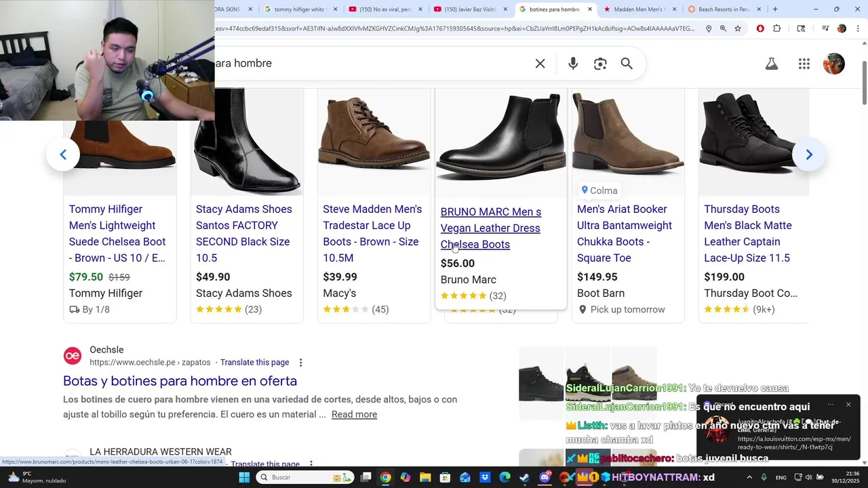
Task: Open Botas y botines para hombre en oferta
Action: 180,381
